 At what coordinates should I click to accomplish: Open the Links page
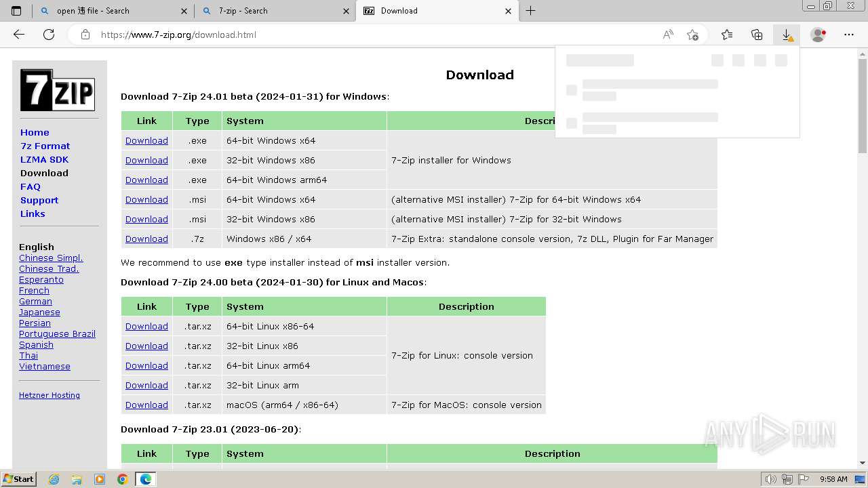[33, 213]
